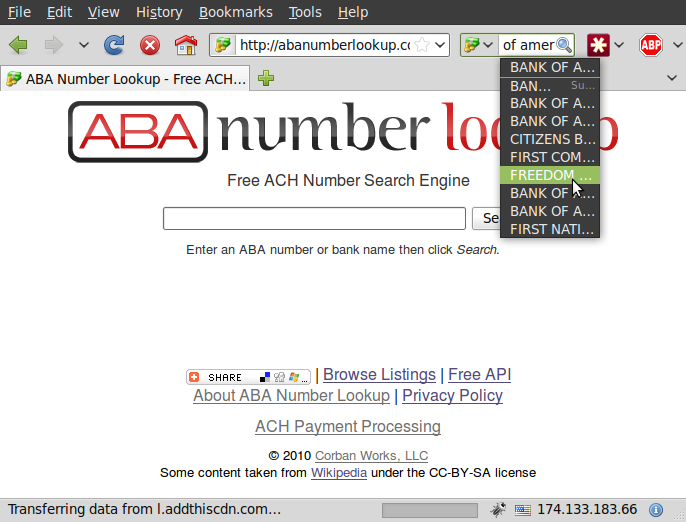Click the red Stop loading icon

(x=150, y=45)
